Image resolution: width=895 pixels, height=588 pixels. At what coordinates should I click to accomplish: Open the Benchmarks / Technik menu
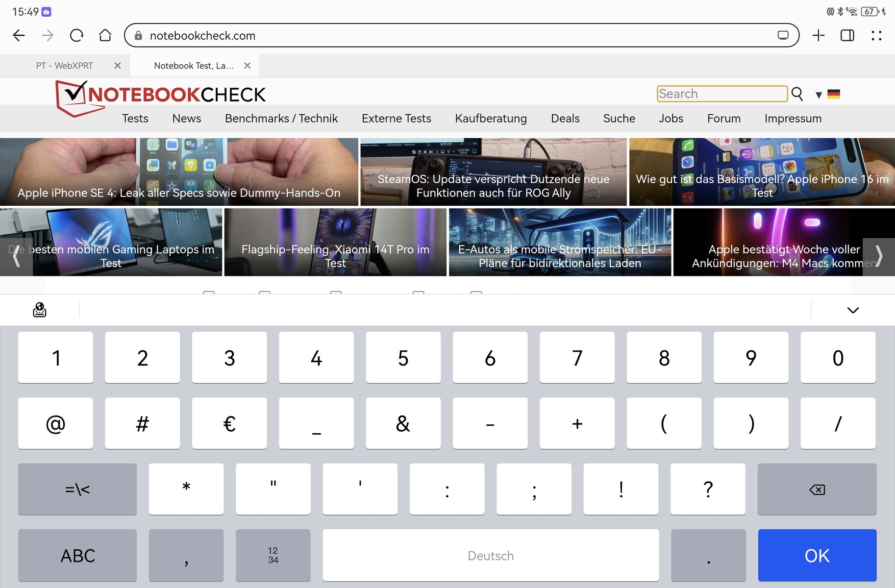tap(281, 119)
